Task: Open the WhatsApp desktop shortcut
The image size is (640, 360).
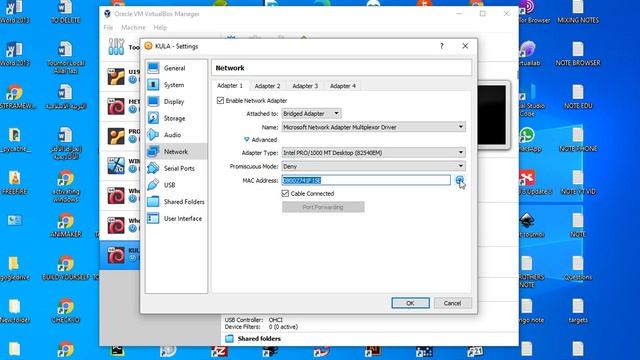Action: tap(529, 140)
